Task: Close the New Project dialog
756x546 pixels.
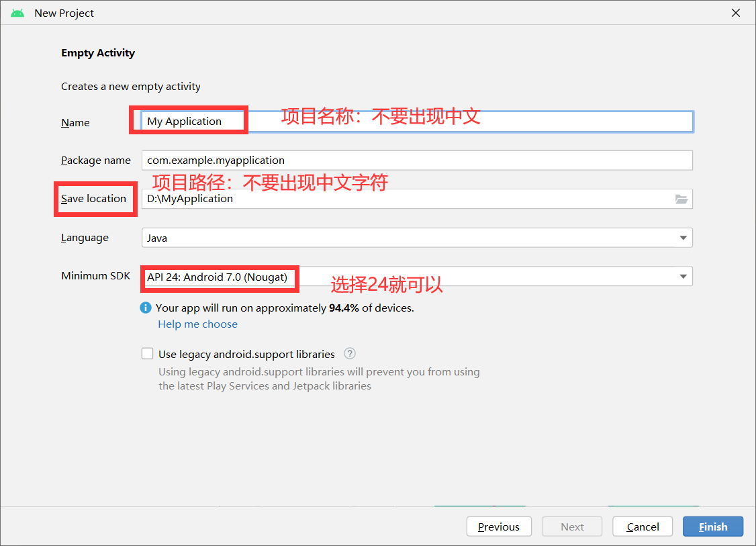Action: [x=736, y=13]
